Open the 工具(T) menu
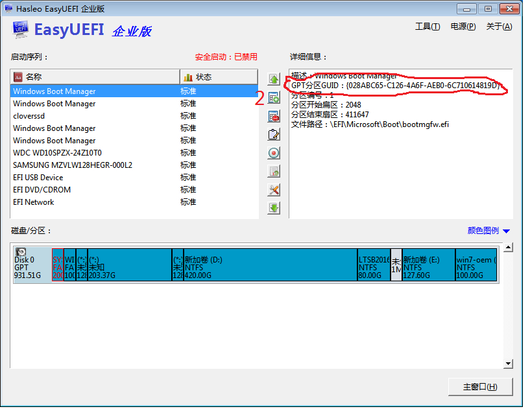 click(427, 27)
